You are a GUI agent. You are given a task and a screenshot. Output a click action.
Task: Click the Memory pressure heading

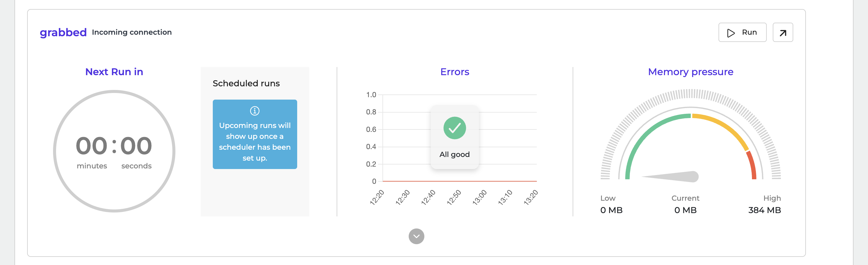(690, 72)
